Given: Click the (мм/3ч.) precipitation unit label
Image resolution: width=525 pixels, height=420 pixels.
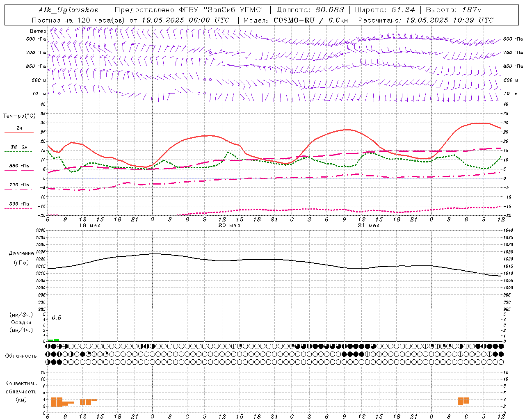Looking at the screenshot, I should [x=21, y=315].
